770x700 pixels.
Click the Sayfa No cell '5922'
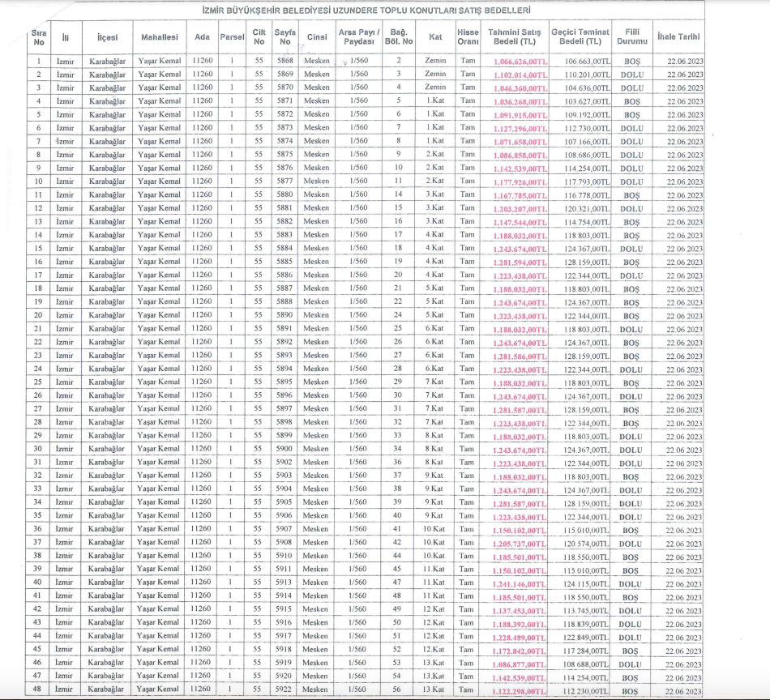coord(284,689)
